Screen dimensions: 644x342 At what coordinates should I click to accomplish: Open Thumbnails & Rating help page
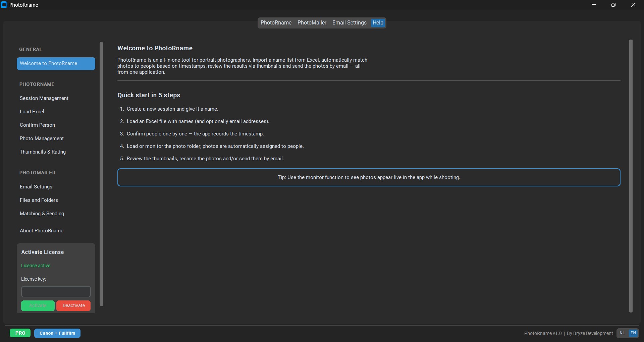[43, 152]
